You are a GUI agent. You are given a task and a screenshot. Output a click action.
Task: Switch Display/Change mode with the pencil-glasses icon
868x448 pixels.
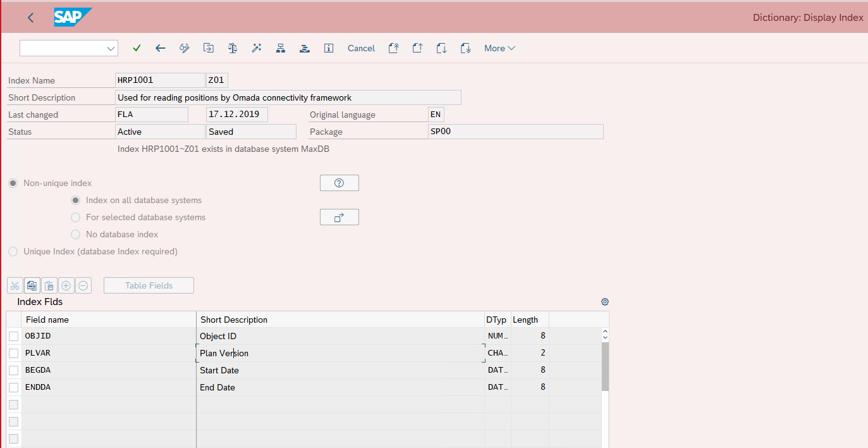click(x=185, y=48)
